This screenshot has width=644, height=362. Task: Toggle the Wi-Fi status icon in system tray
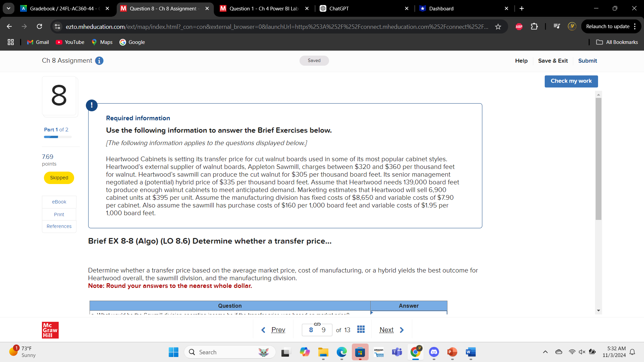[x=572, y=352]
